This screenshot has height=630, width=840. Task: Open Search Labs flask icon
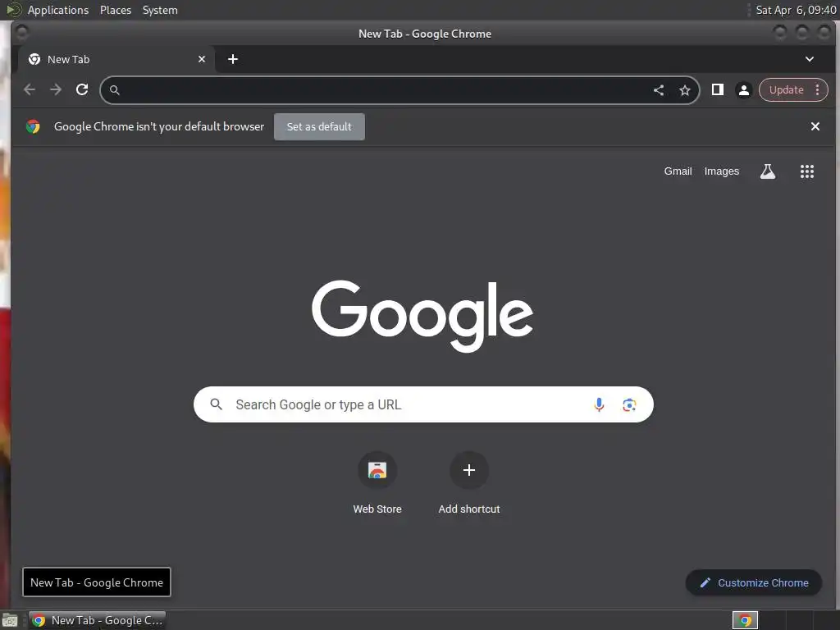point(768,171)
